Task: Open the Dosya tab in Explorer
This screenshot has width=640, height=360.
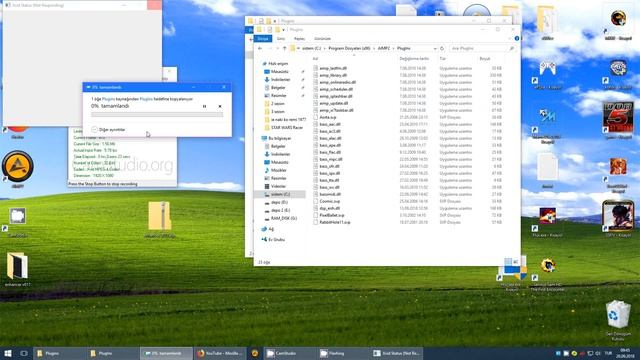Action: coord(262,38)
